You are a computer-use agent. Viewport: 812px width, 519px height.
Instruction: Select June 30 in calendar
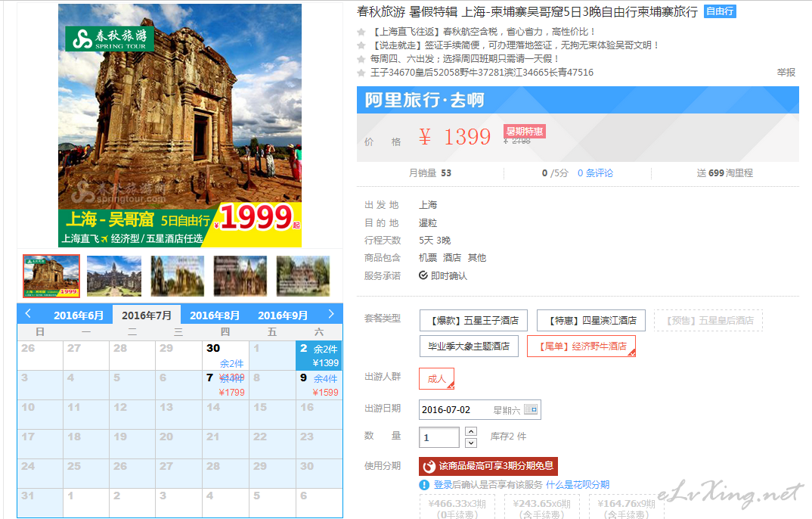click(225, 356)
